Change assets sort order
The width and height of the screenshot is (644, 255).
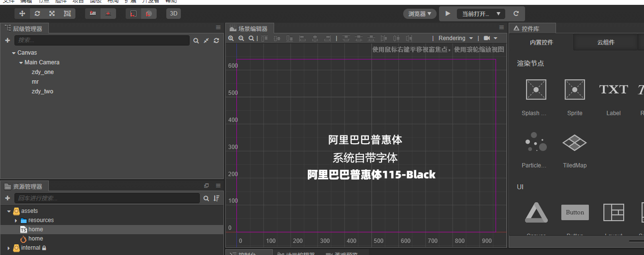tap(216, 198)
